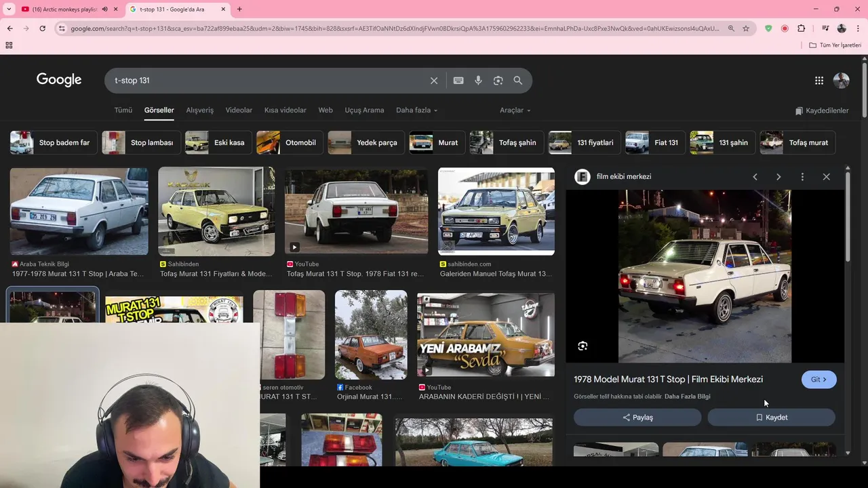Open the apps shortcut in bookmarks bar
This screenshot has width=868, height=488.
pyautogui.click(x=9, y=45)
